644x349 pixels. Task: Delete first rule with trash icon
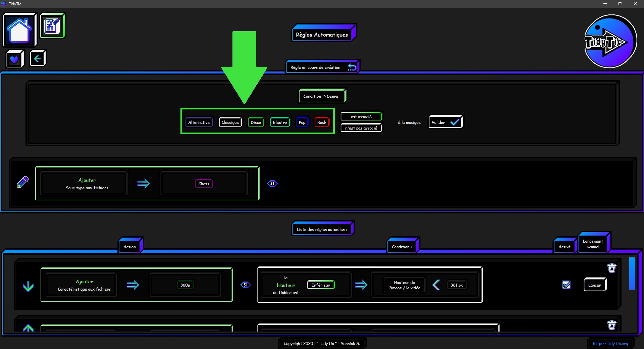tap(611, 268)
